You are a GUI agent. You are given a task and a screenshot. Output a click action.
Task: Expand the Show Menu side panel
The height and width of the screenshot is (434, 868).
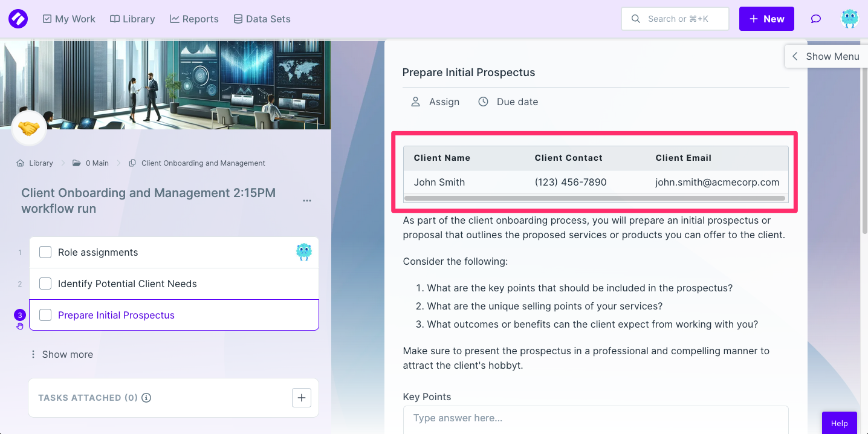[x=826, y=56]
